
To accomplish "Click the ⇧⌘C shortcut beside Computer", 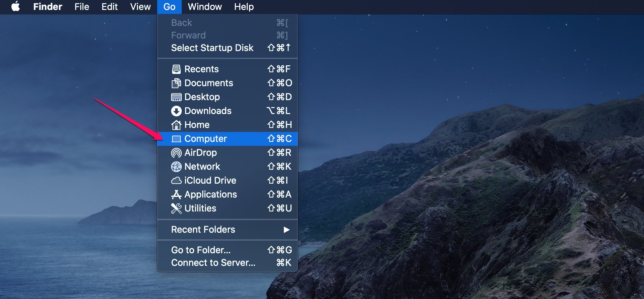I will (x=280, y=139).
